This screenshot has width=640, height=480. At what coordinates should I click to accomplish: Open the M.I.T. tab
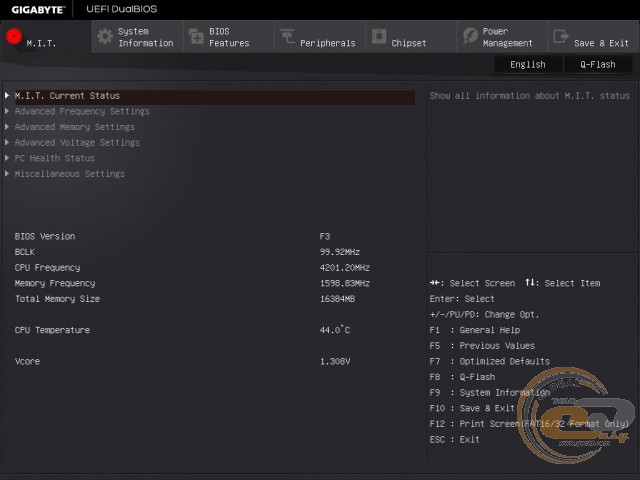(46, 37)
